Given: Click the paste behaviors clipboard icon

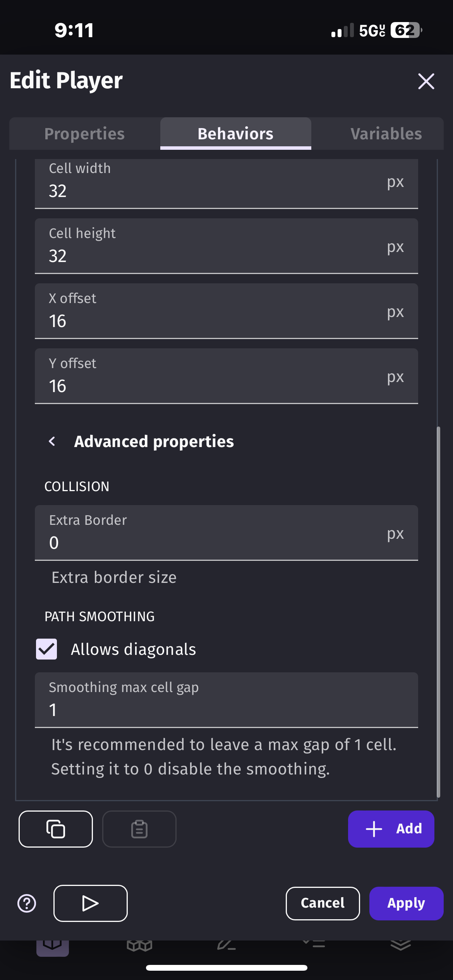Looking at the screenshot, I should (x=139, y=829).
